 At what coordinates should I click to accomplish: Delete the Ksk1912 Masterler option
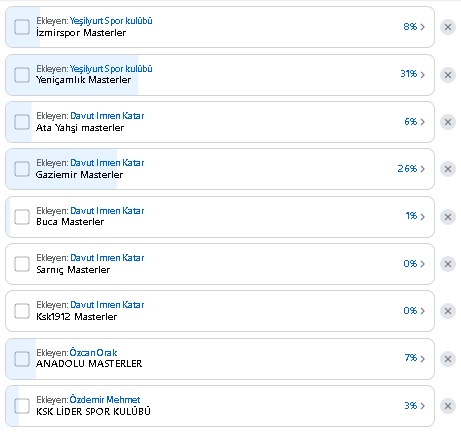point(448,311)
